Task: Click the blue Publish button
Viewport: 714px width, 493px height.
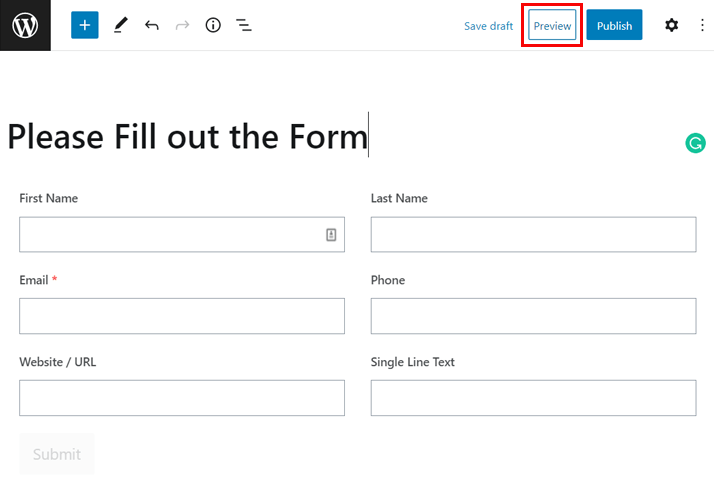Action: pyautogui.click(x=614, y=26)
